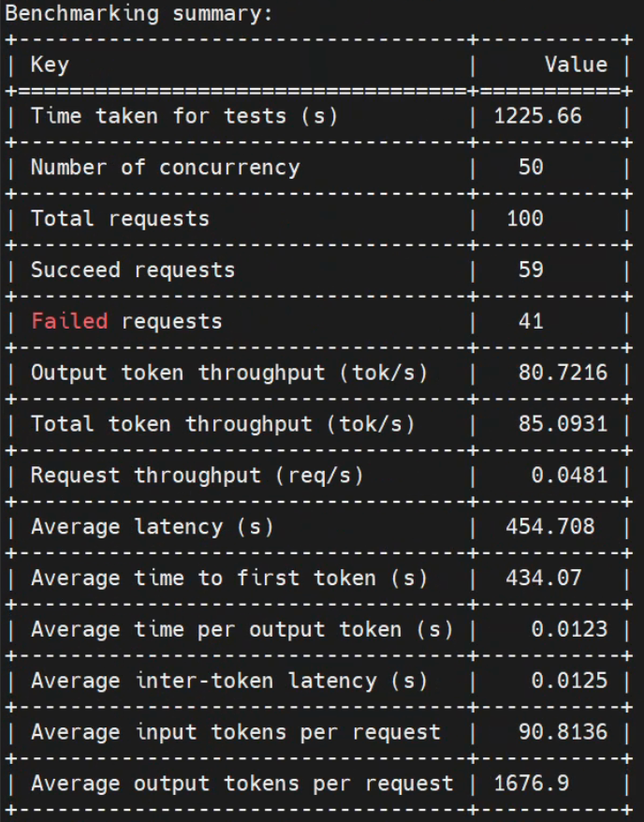Click the Average latency value 454.708
644x822 pixels.
[x=550, y=526]
